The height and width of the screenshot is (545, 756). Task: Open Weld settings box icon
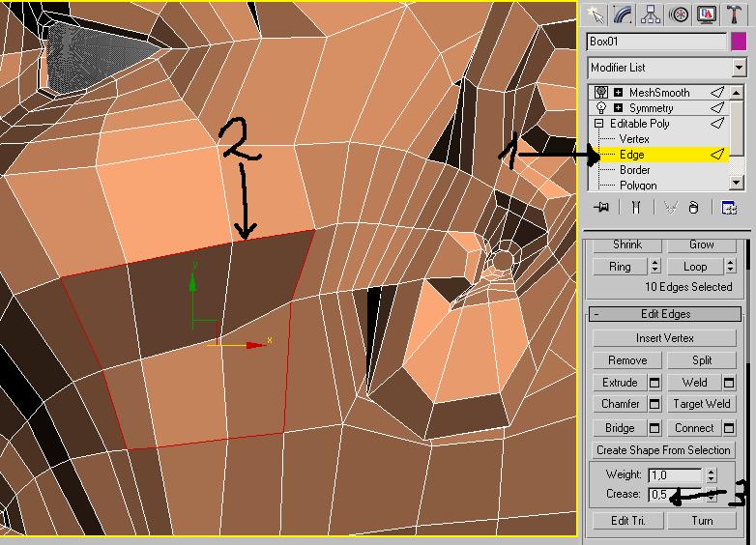pyautogui.click(x=729, y=383)
